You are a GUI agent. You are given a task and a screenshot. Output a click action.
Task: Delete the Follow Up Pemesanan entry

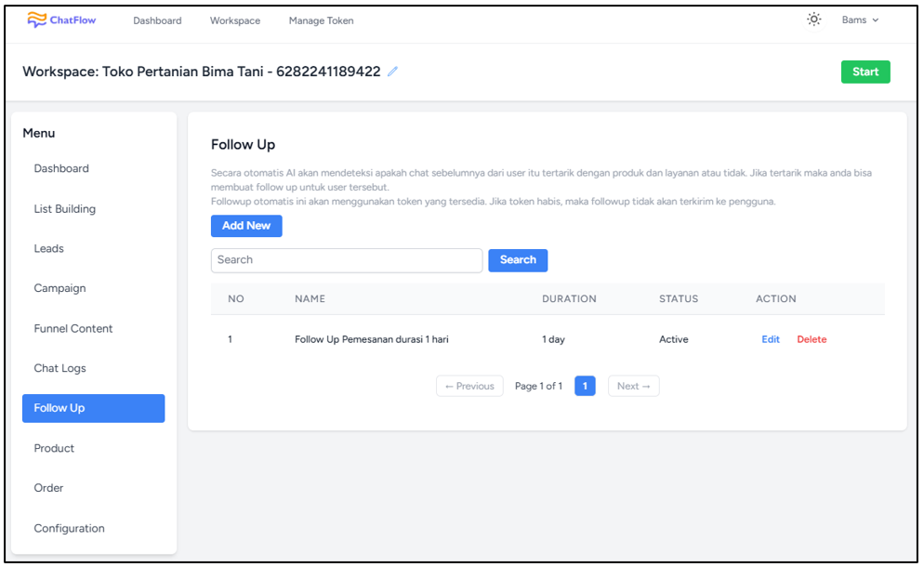[x=812, y=339]
